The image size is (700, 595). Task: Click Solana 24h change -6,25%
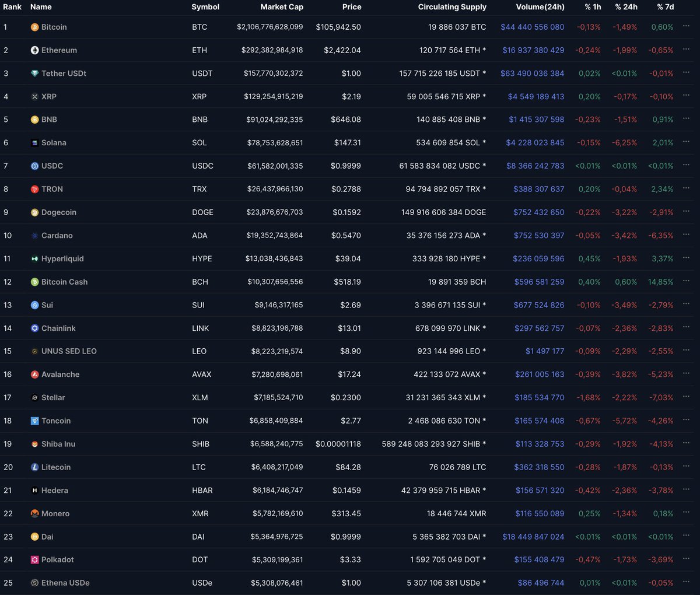tap(625, 143)
